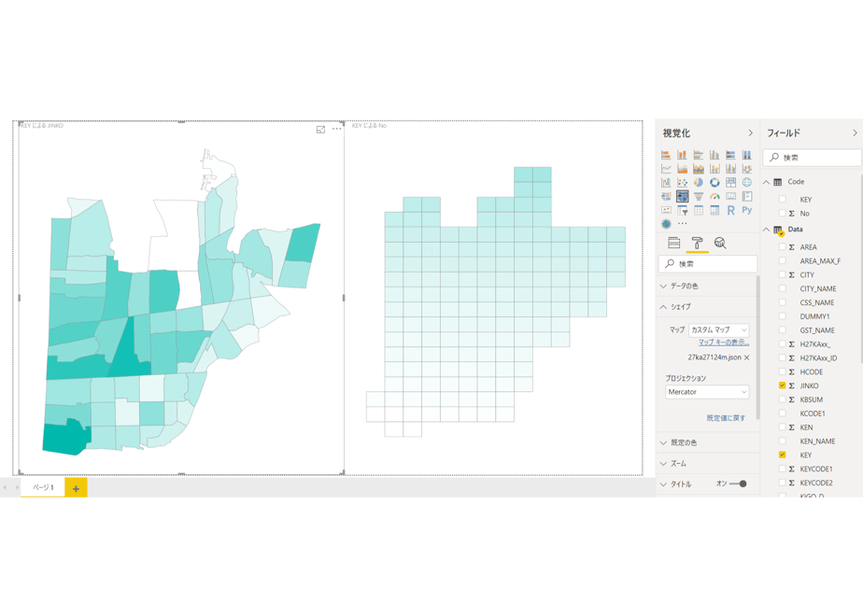Screen dimensions: 863x616
Task: Select the R script visual
Action: pos(731,210)
